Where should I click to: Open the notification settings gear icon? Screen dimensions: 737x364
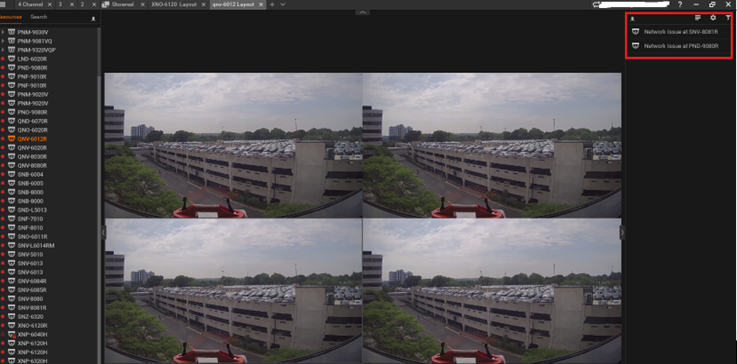click(x=713, y=18)
